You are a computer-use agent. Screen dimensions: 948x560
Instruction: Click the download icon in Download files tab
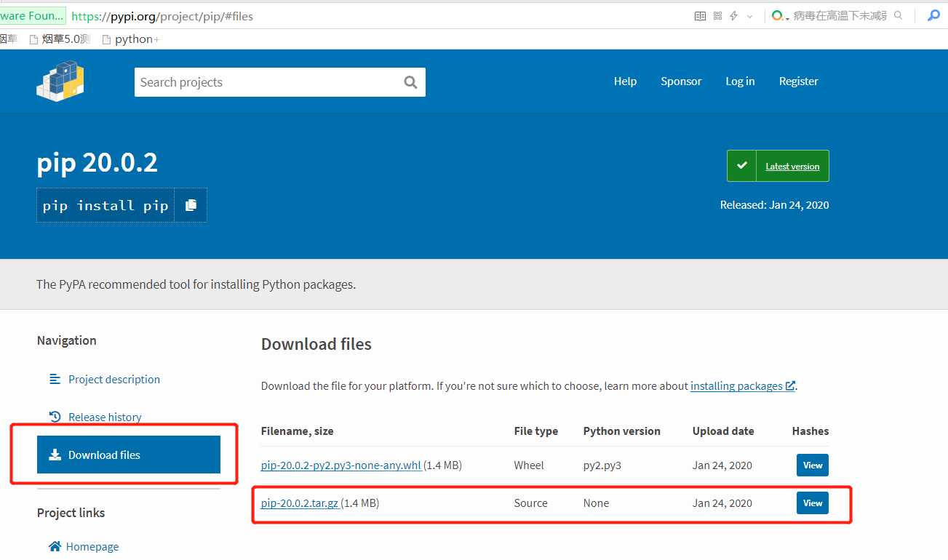[x=55, y=455]
